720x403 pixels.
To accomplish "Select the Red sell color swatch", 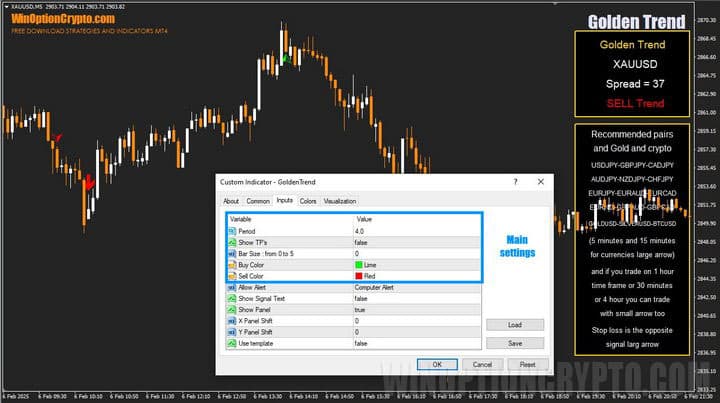I will [x=359, y=276].
